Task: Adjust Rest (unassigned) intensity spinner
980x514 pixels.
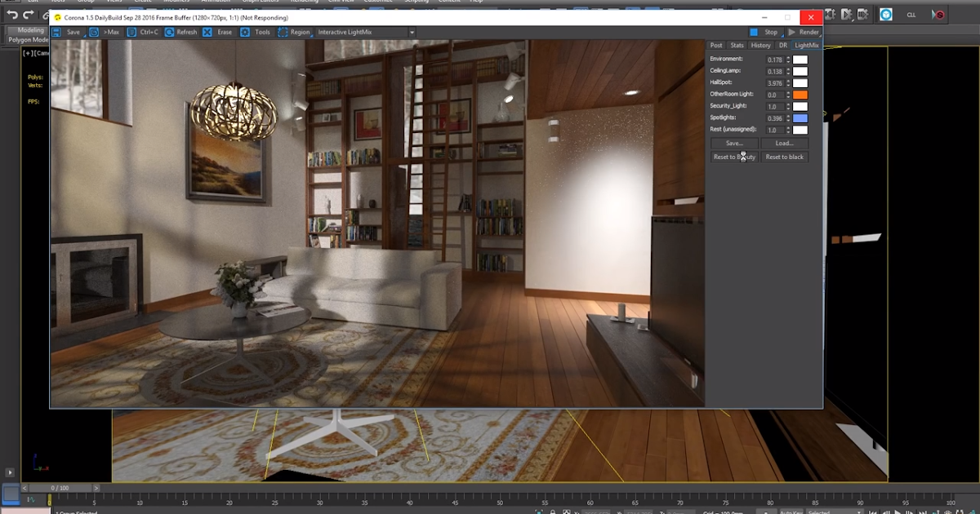Action: click(x=788, y=130)
